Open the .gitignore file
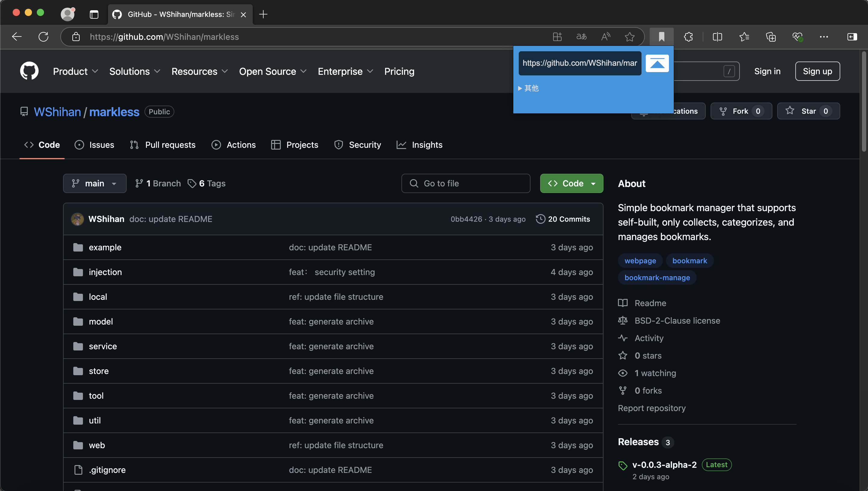The height and width of the screenshot is (491, 868). click(x=107, y=470)
